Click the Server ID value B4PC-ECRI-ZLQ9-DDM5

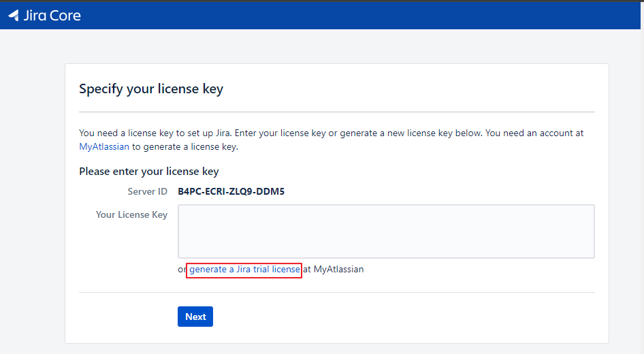tap(231, 191)
